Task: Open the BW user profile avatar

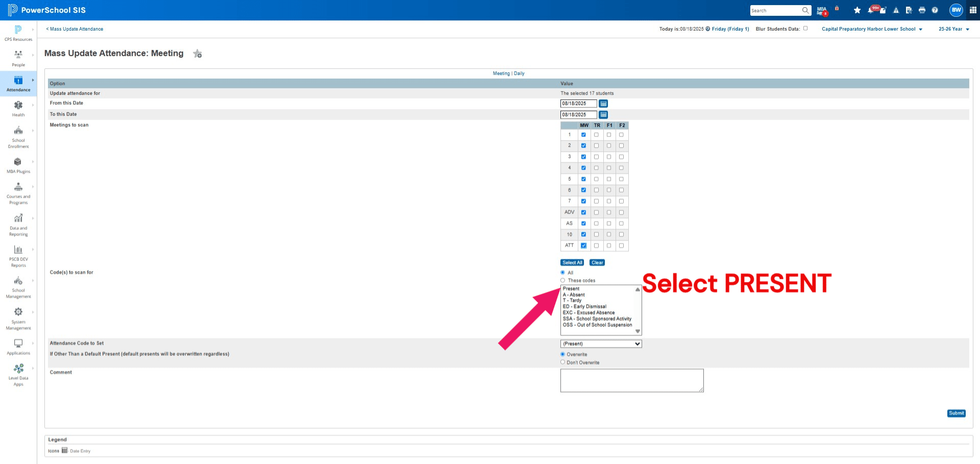Action: [x=956, y=10]
